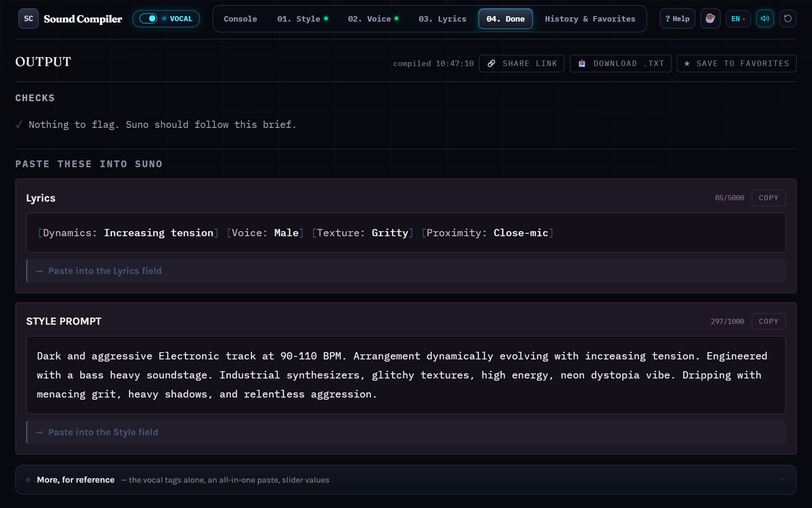Screen dimensions: 812x508
Task: Open the Help button
Action: [677, 19]
